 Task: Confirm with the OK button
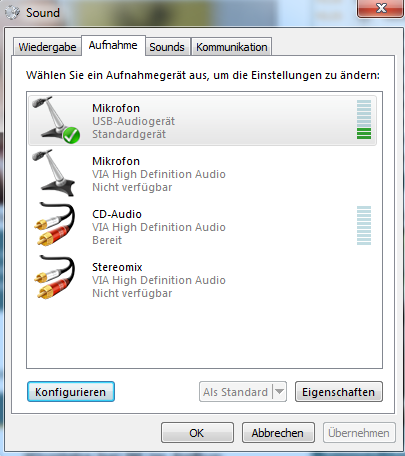click(x=197, y=433)
